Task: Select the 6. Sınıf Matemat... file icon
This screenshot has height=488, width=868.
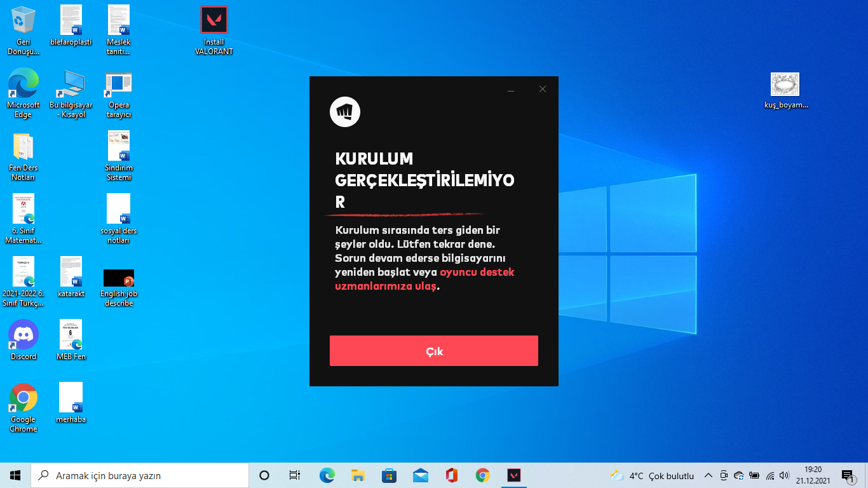Action: click(x=24, y=219)
